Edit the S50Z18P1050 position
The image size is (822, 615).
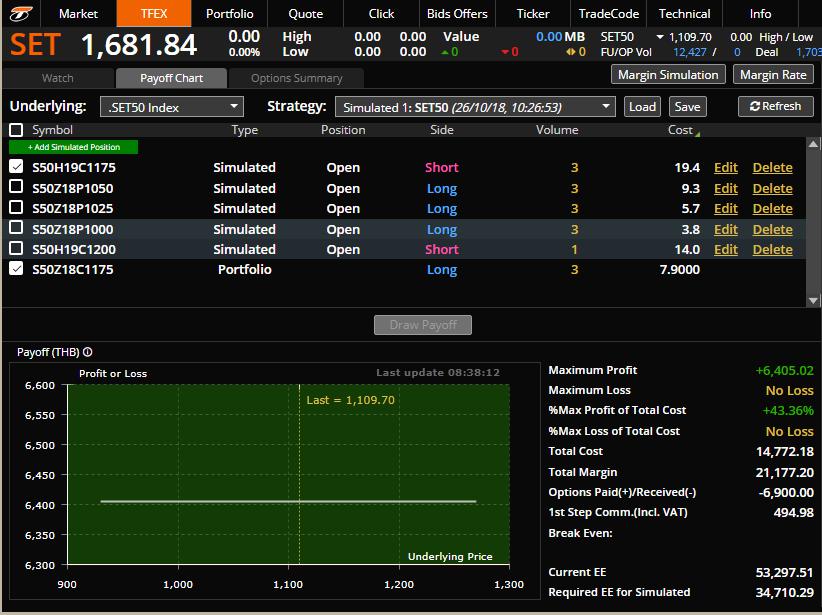point(726,188)
